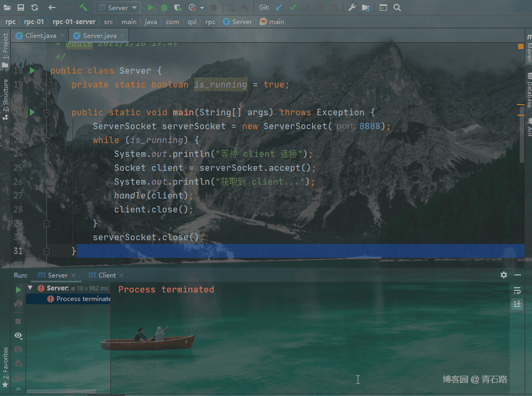Open Settings via the wrench icon

click(x=352, y=7)
